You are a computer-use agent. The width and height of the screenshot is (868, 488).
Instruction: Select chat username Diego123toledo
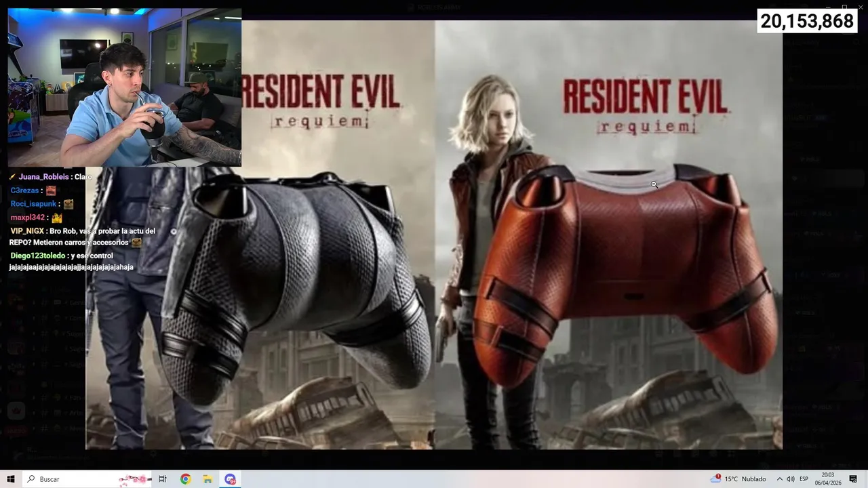[38, 256]
